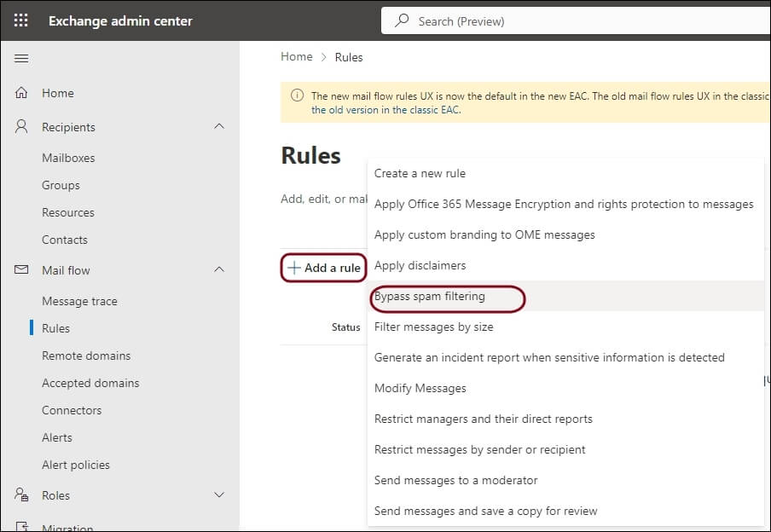
Task: Click the Rules breadcrumb
Action: [x=349, y=57]
